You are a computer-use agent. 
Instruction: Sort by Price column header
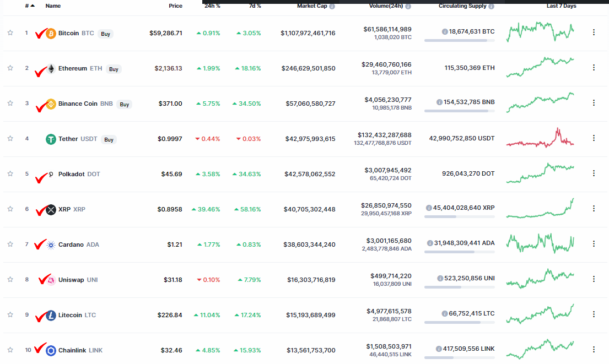click(176, 6)
